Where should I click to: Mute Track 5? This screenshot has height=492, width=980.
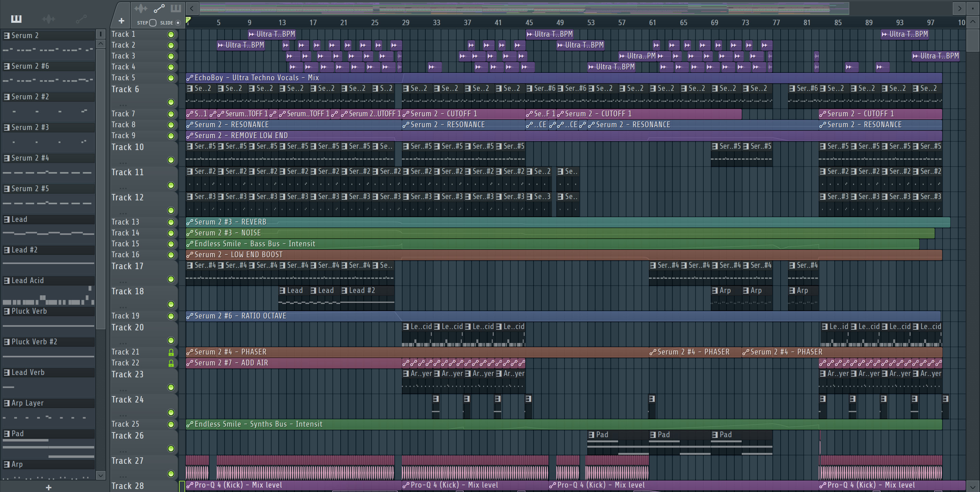[171, 78]
